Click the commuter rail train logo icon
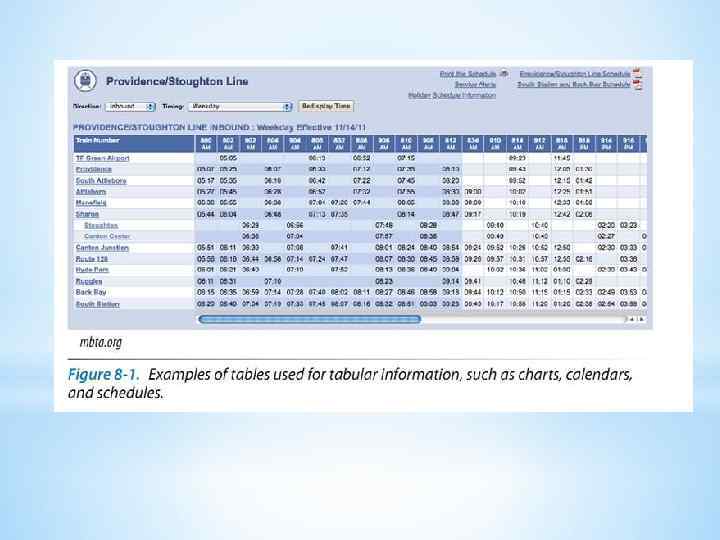 pos(85,81)
